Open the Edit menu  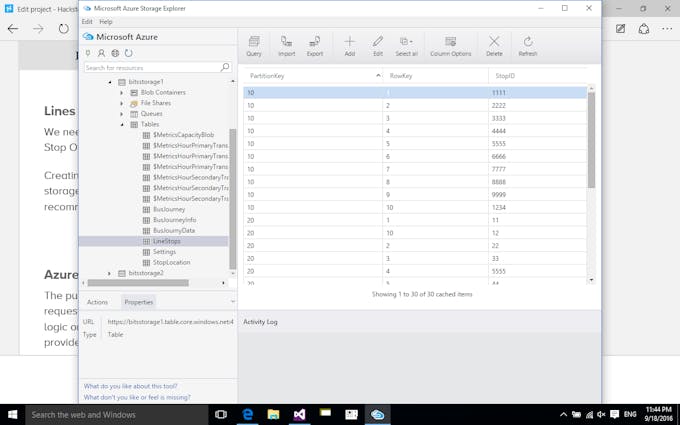[x=87, y=21]
